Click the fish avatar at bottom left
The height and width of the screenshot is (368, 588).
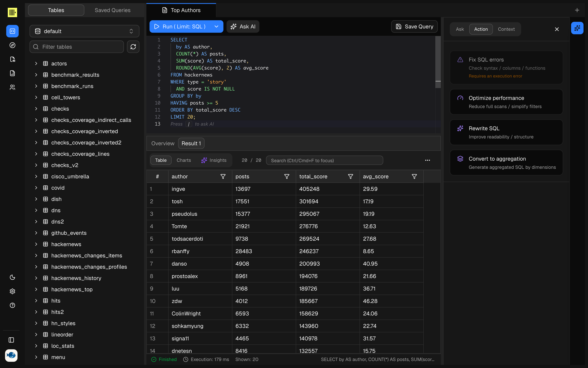(x=11, y=355)
